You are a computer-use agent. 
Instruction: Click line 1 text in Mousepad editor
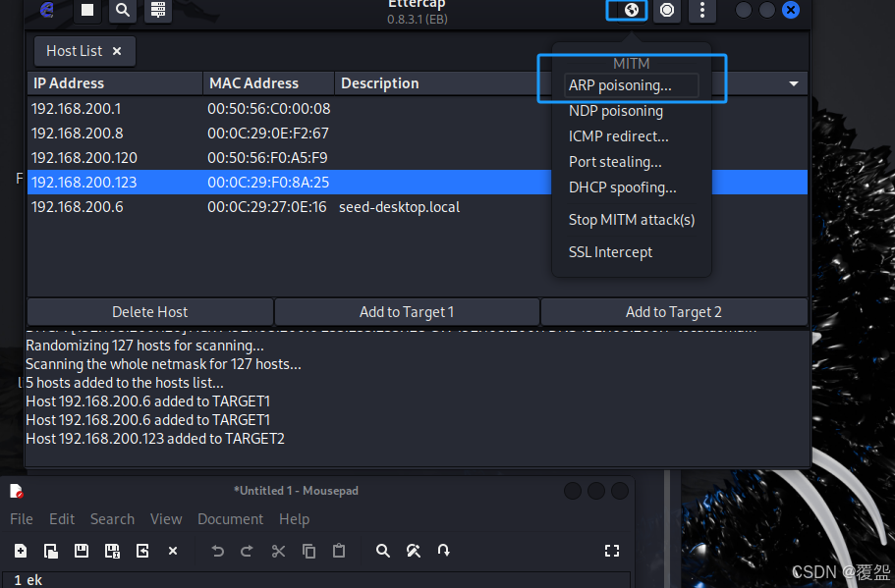click(x=34, y=580)
